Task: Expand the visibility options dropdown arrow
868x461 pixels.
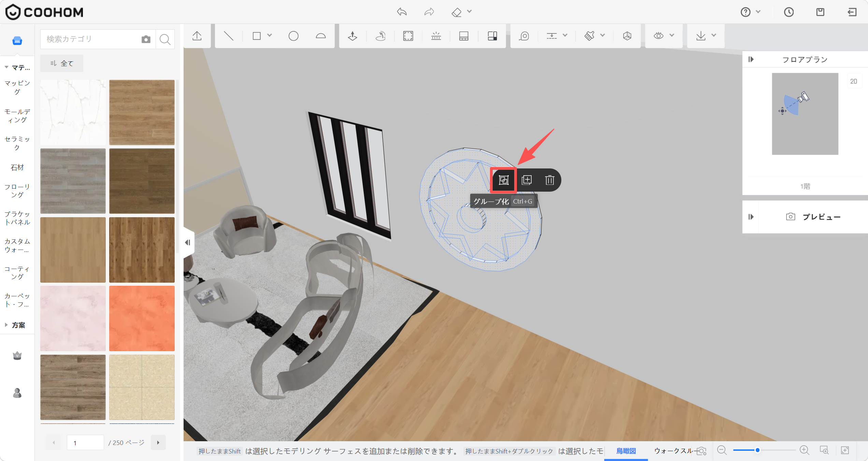Action: (672, 35)
